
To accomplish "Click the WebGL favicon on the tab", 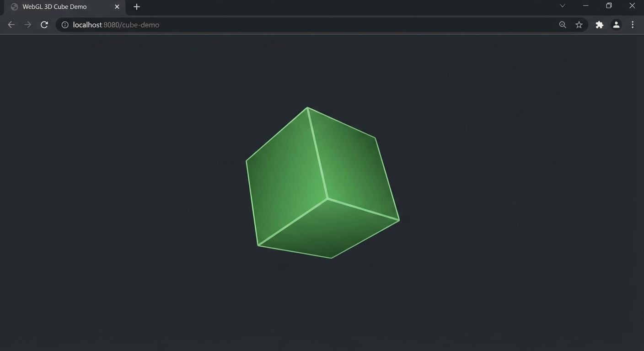I will (x=14, y=6).
